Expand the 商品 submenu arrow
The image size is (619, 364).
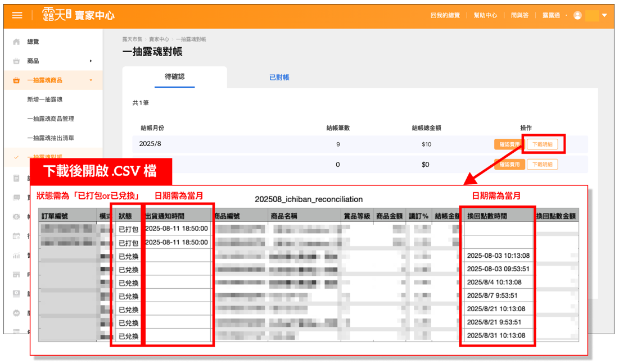(x=91, y=61)
